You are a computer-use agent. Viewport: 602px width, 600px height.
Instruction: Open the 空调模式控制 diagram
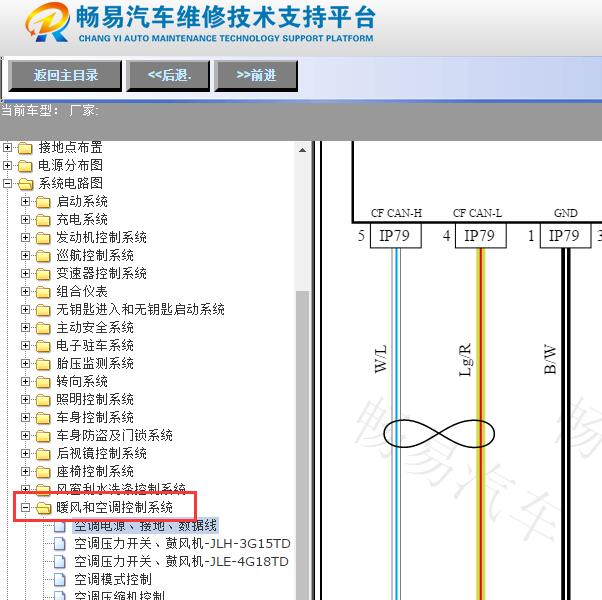[x=113, y=579]
